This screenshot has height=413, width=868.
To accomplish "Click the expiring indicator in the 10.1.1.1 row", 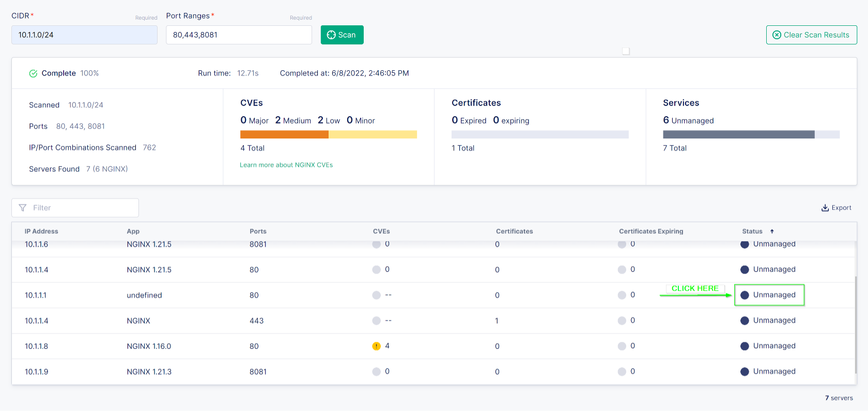I will [x=622, y=295].
